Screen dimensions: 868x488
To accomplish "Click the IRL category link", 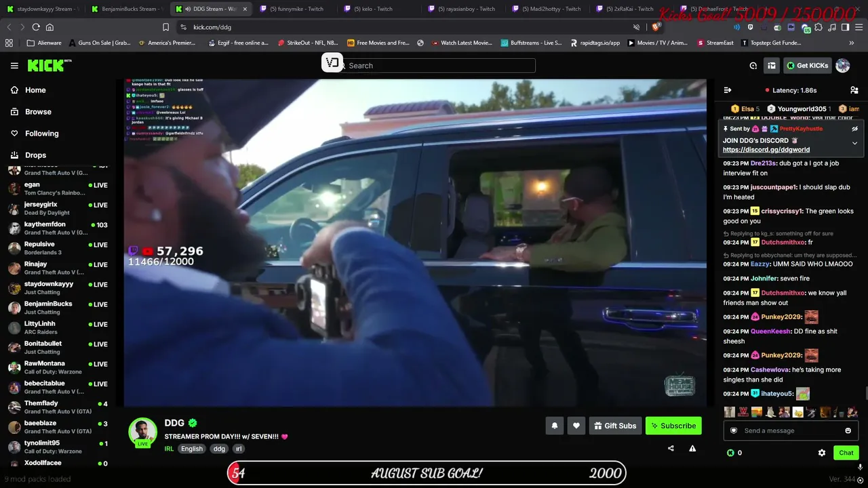I will [169, 449].
